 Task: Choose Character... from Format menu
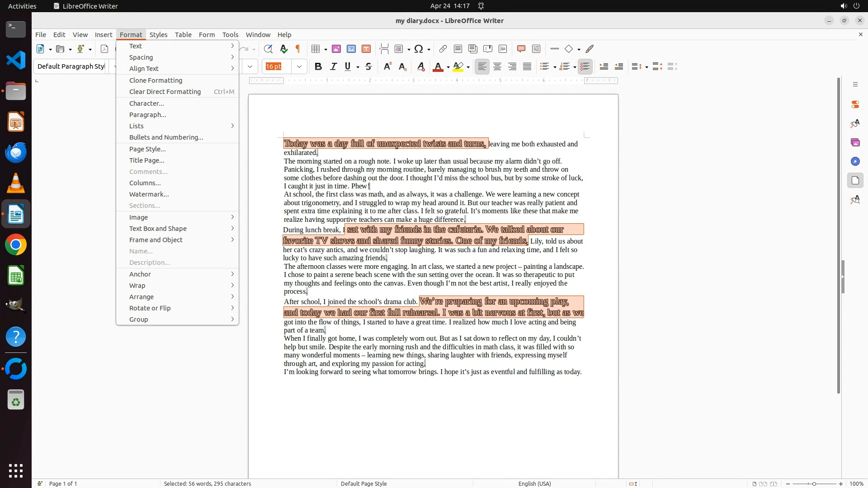(x=146, y=103)
